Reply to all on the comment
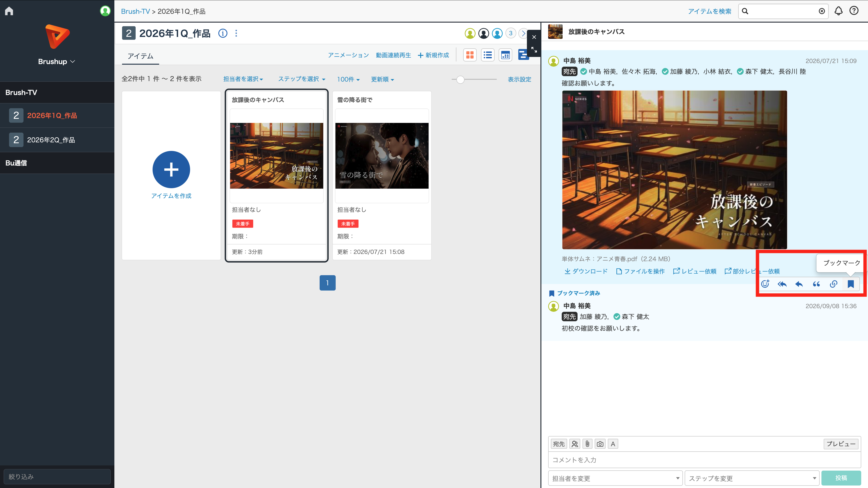 [782, 284]
